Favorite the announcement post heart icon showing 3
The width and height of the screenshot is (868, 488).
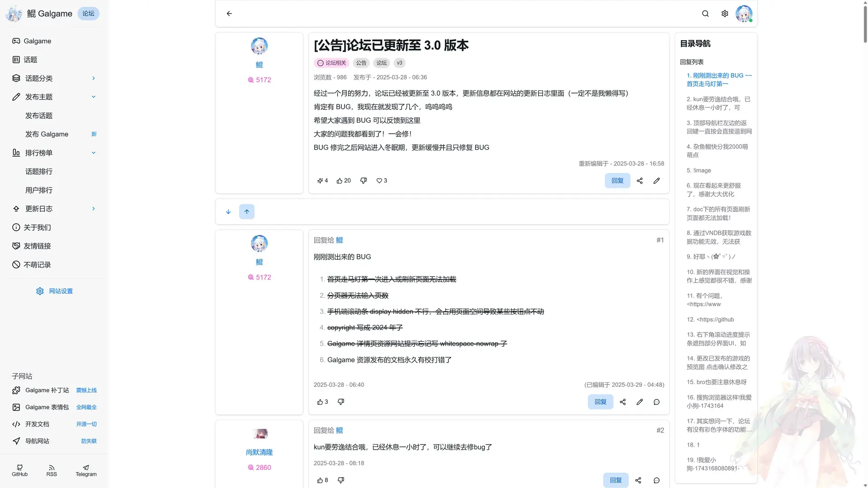click(x=382, y=181)
